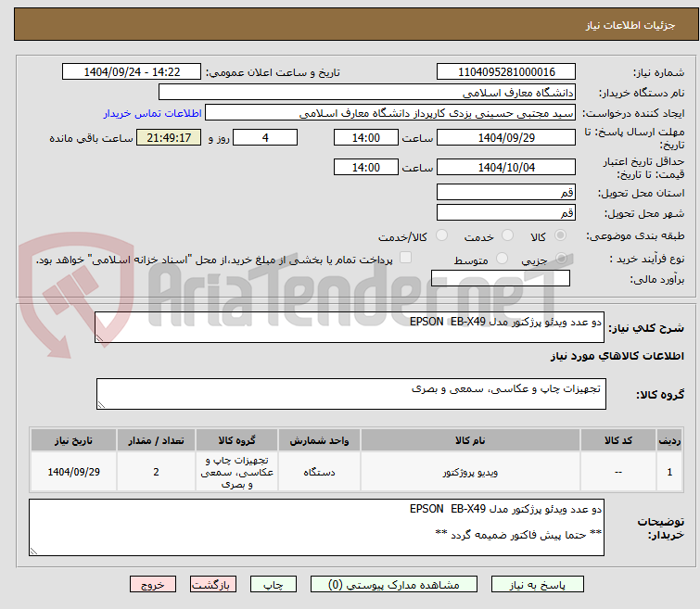Click the delivery city field
The height and width of the screenshot is (609, 700).
[506, 212]
